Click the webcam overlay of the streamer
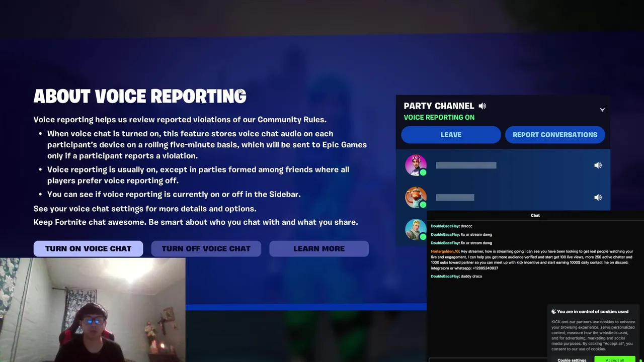This screenshot has height=362, width=644. [x=93, y=310]
